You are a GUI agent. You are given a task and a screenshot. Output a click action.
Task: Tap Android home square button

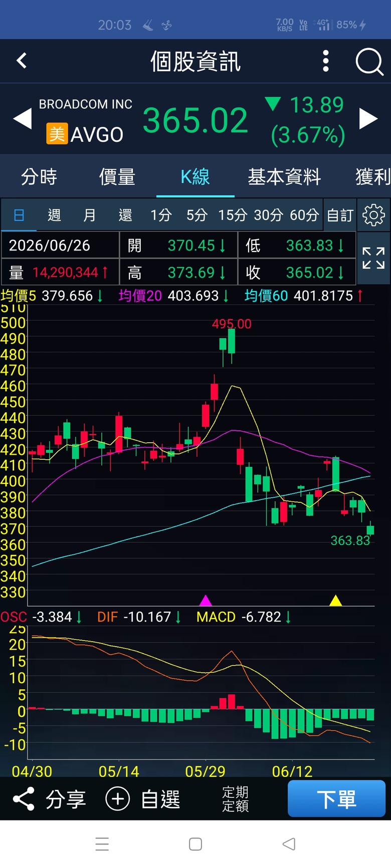(x=195, y=844)
